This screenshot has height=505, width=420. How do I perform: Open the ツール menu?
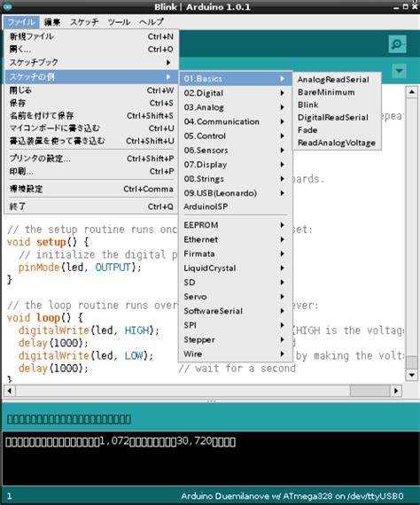[119, 22]
